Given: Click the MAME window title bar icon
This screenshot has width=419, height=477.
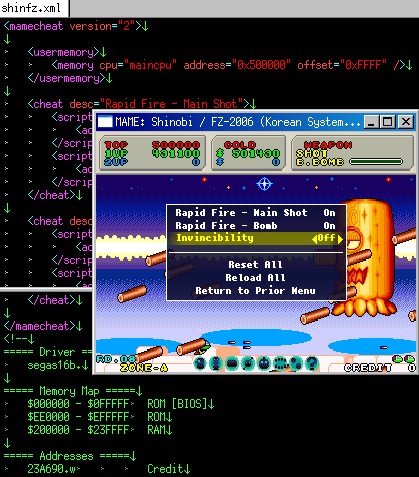Looking at the screenshot, I should coord(105,122).
